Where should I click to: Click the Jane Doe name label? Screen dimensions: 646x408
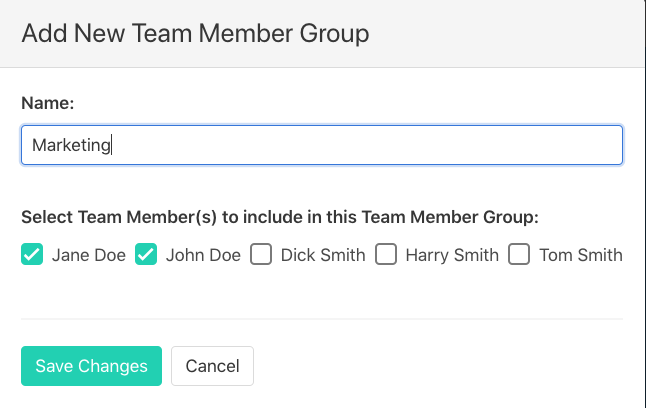click(89, 255)
